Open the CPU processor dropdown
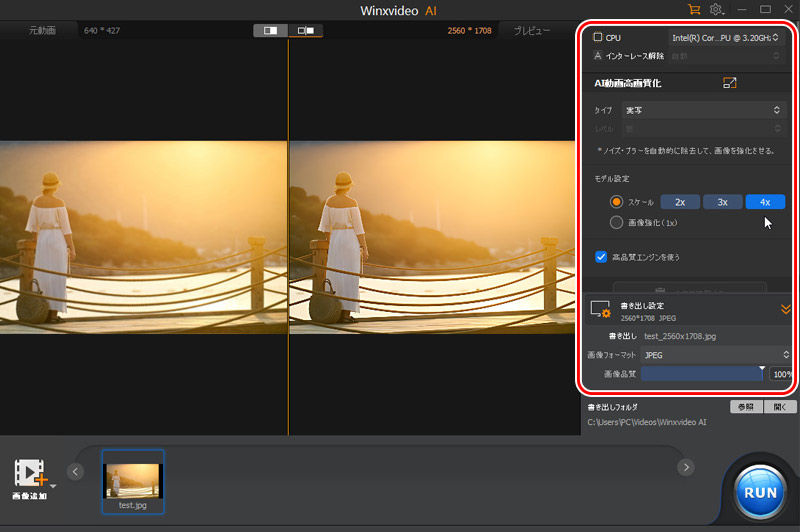Viewport: 800px width, 532px height. click(x=725, y=38)
